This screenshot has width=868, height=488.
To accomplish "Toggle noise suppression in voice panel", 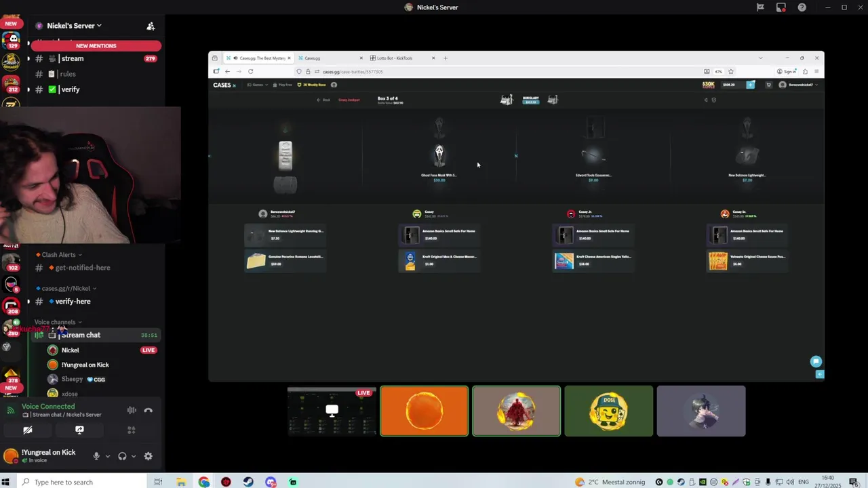I will click(132, 410).
